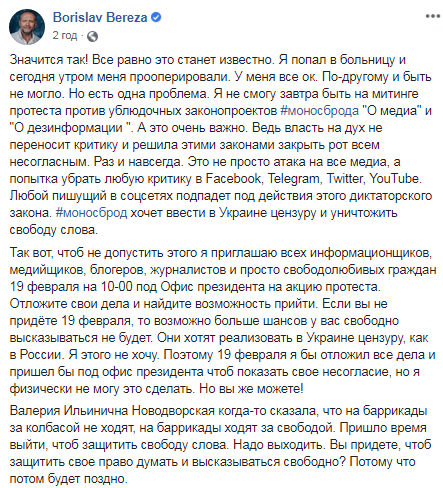Image resolution: width=443 pixels, height=488 pixels.
Task: Open the Borislav Bereza profile name link
Action: pyautogui.click(x=100, y=17)
